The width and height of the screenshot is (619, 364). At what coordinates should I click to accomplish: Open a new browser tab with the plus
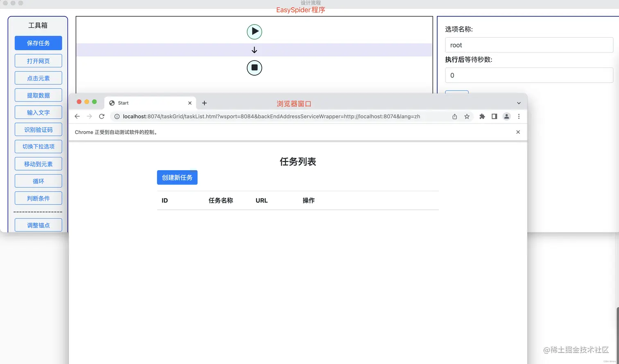pos(204,103)
